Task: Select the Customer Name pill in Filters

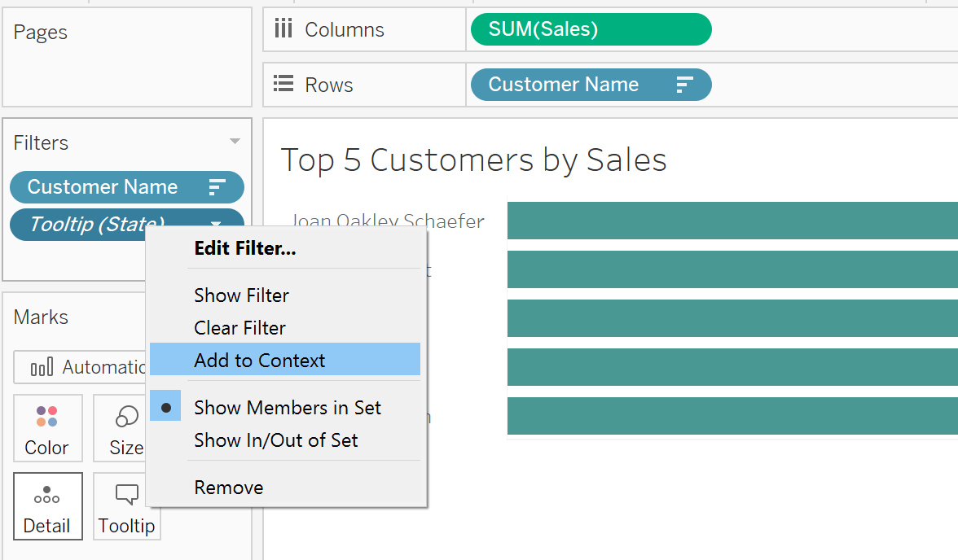Action: point(127,187)
